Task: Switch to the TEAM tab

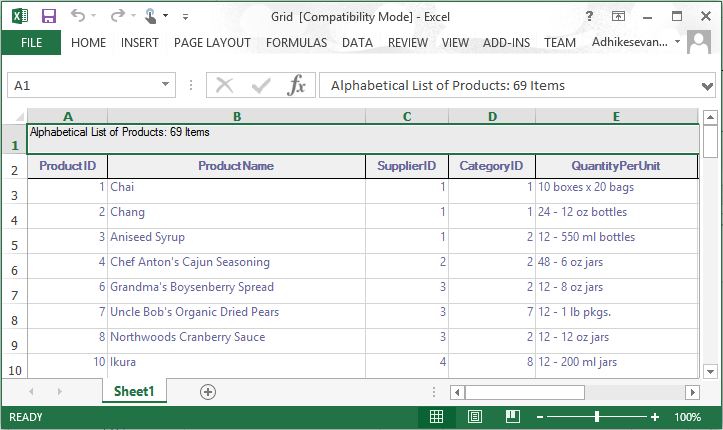Action: tap(560, 42)
